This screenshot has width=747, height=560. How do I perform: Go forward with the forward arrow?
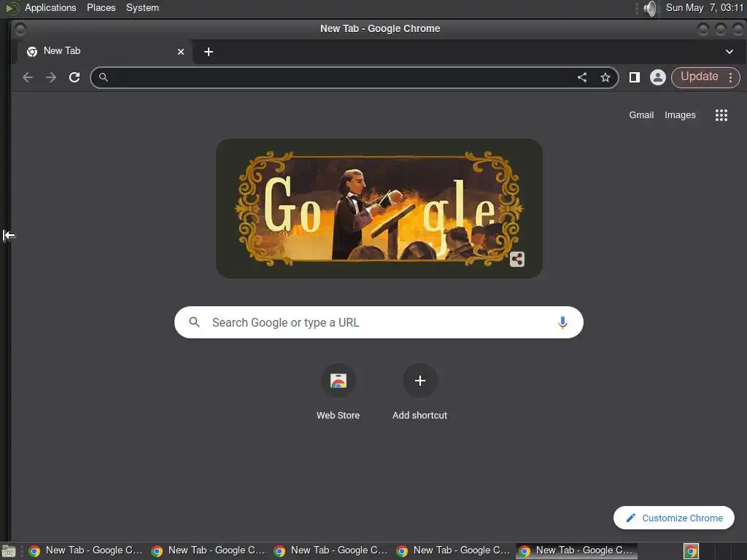pyautogui.click(x=51, y=77)
